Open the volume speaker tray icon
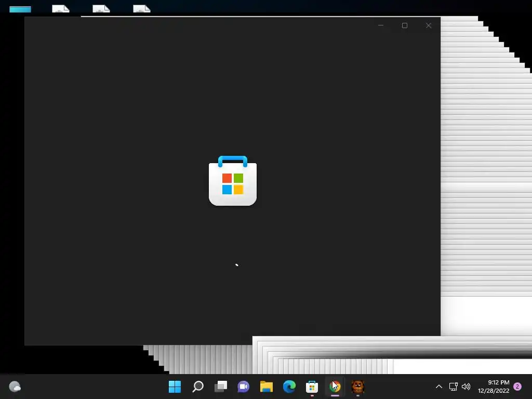This screenshot has width=532, height=399. (466, 387)
